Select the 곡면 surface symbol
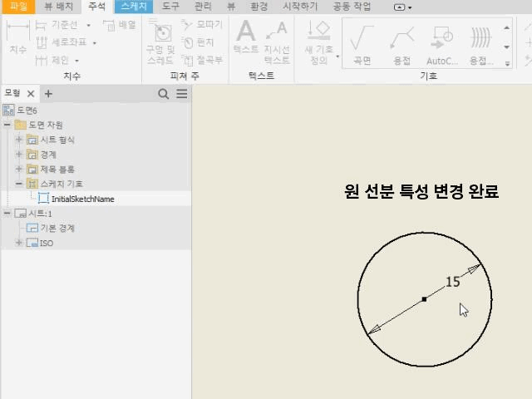 [362, 44]
